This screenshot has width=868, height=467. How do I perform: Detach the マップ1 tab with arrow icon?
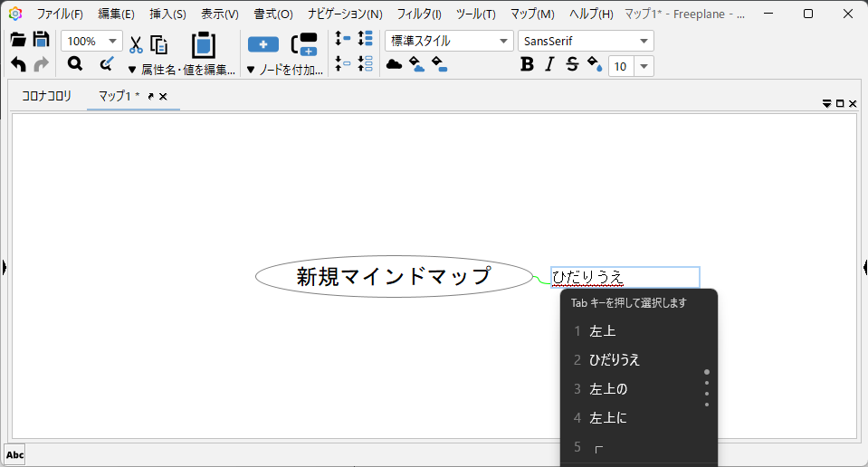coord(150,96)
